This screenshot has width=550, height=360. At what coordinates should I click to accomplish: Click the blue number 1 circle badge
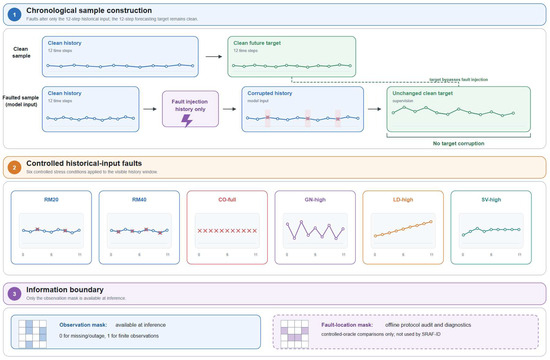14,15
